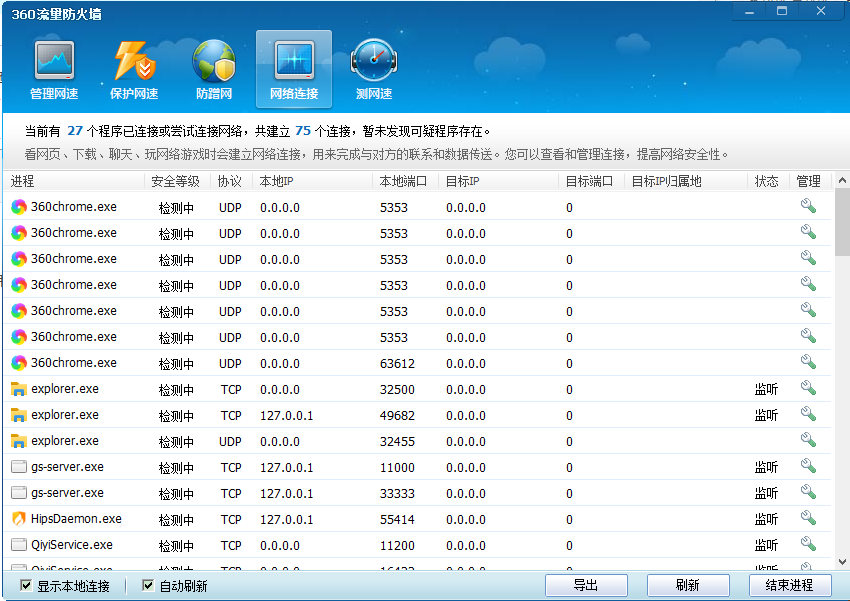
Task: Click the 360chrome icon in port 63612 row
Action: [19, 363]
